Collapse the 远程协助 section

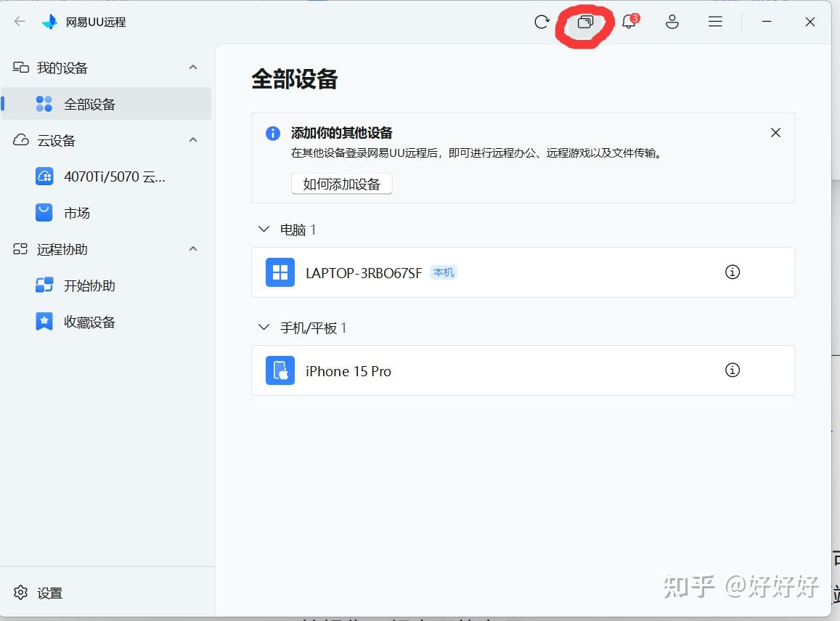193,249
